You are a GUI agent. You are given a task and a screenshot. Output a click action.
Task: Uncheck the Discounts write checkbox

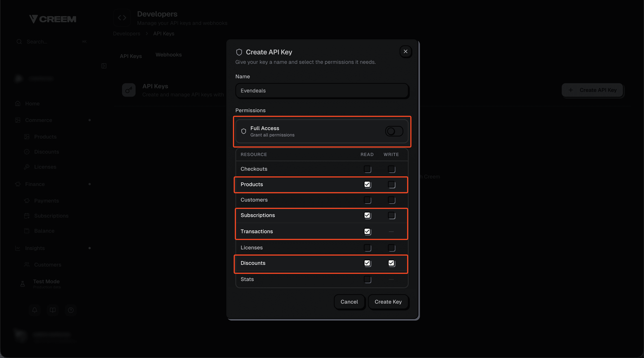click(x=391, y=263)
